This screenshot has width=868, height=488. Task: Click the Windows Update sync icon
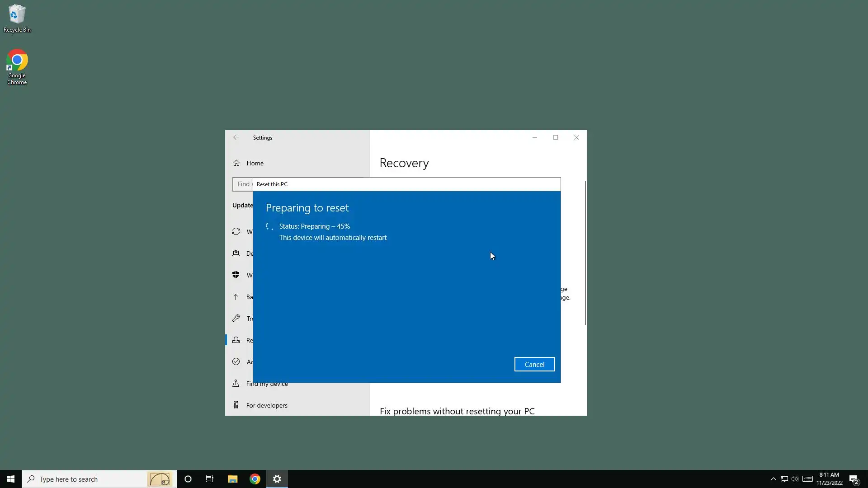point(236,232)
